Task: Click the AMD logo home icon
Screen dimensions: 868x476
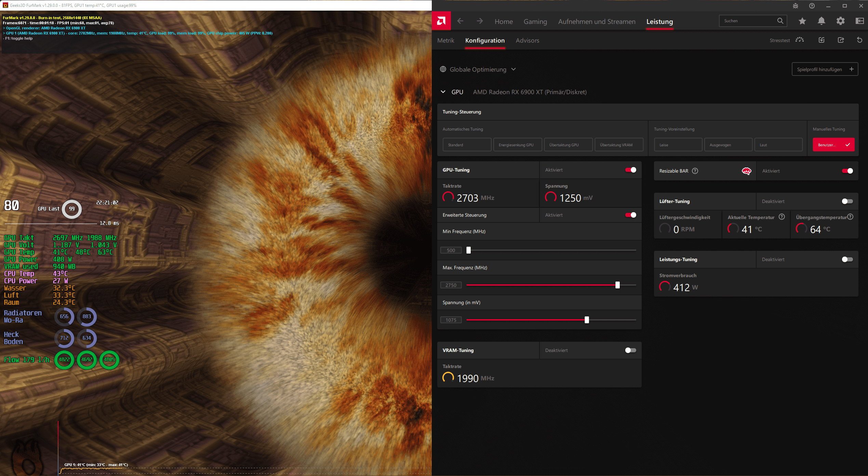Action: (441, 21)
